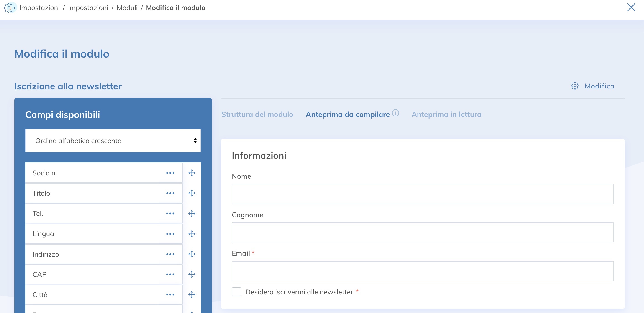Screen dimensions: 644x313
Task: Click the settings gear in the breadcrumb bar
Action: [x=10, y=8]
